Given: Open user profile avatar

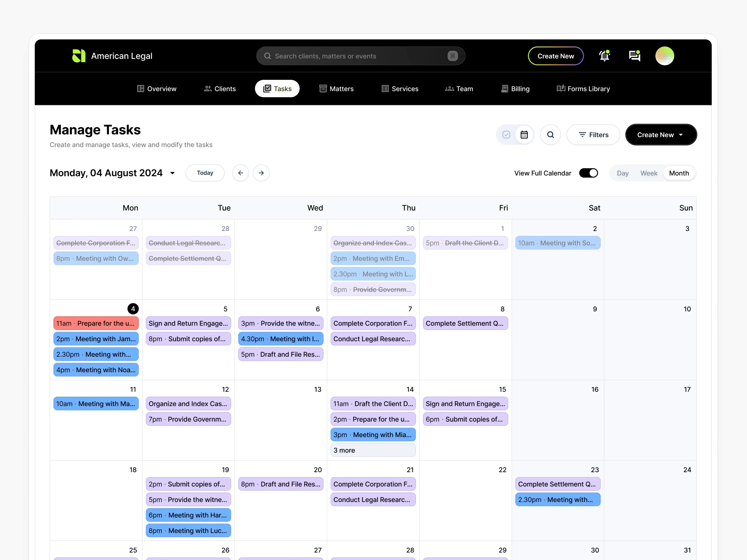Looking at the screenshot, I should tap(664, 56).
